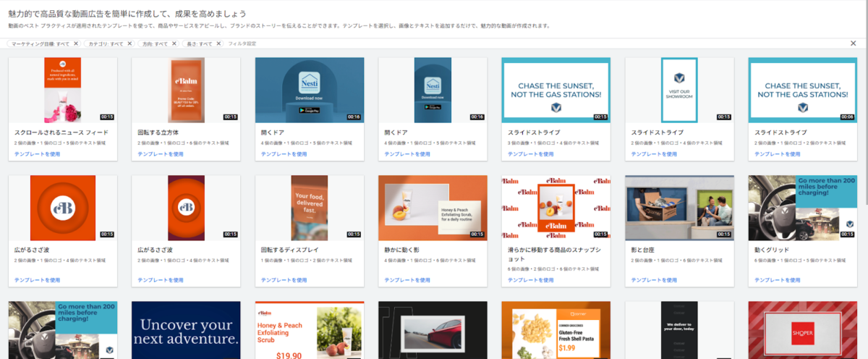This screenshot has width=868, height=359.
Task: Remove the 長さ filter chip via its X
Action: 218,43
